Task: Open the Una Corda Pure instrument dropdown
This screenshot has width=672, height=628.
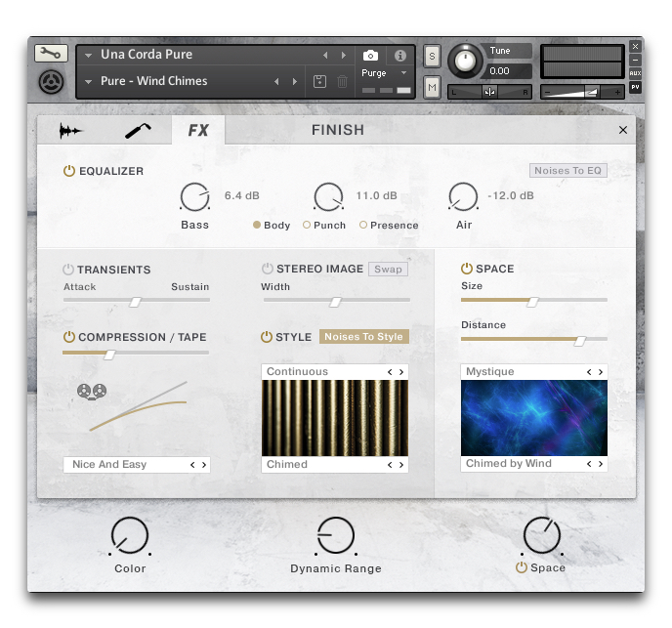Action: point(88,56)
